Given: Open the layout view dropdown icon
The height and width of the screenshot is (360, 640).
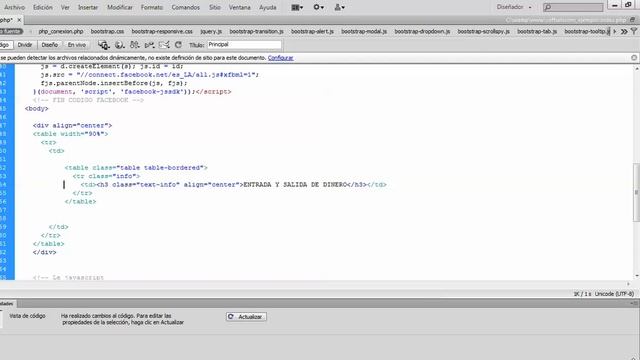Looking at the screenshot, I should 297,7.
